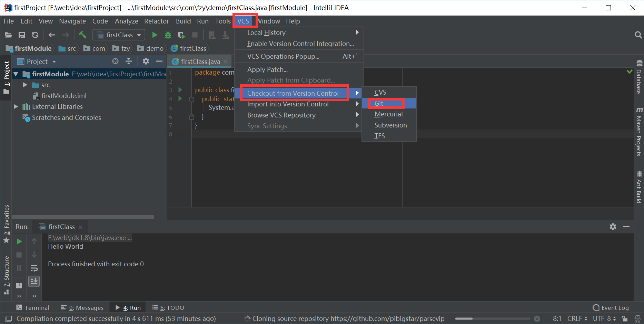Click the Synchronize refresh toolbar icon
Viewport: 644px width, 324px height.
35,35
